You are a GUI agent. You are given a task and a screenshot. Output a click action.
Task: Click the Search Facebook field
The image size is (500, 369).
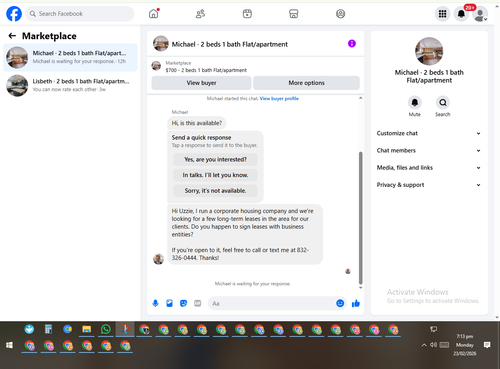(x=80, y=14)
